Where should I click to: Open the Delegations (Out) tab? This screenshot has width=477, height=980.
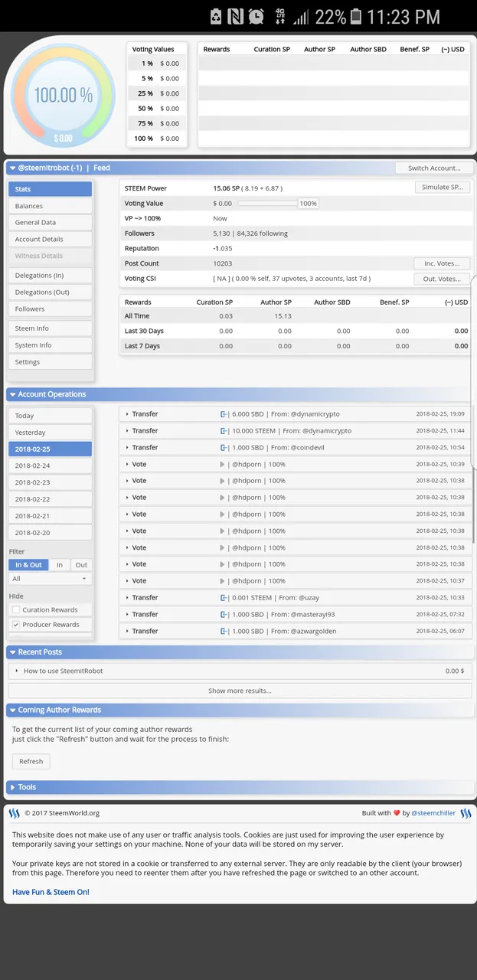tap(50, 292)
